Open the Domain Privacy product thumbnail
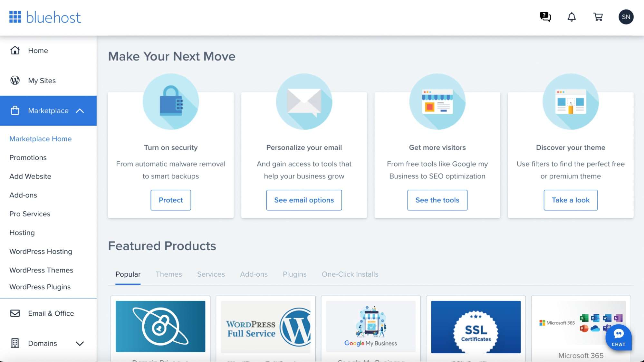 tap(160, 326)
